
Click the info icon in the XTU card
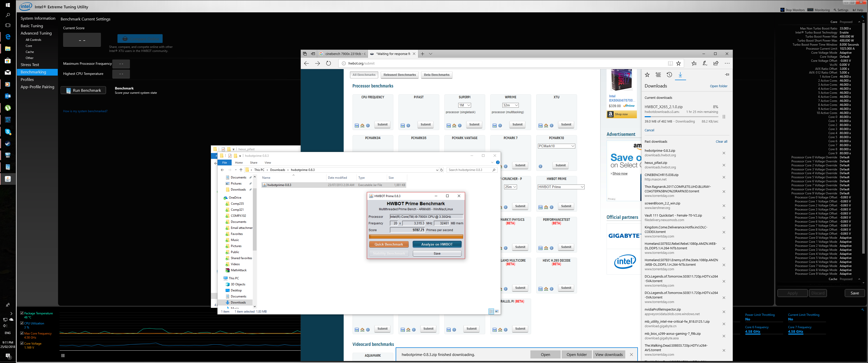tap(552, 126)
